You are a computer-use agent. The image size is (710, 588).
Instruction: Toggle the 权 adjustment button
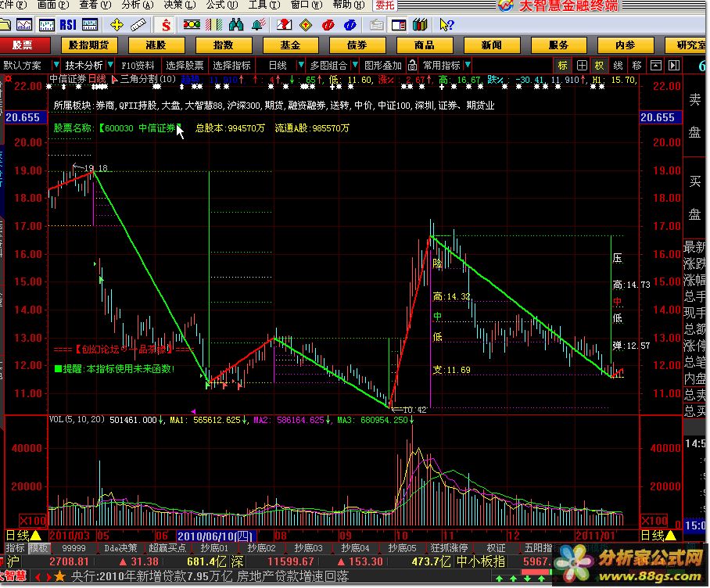click(600, 65)
